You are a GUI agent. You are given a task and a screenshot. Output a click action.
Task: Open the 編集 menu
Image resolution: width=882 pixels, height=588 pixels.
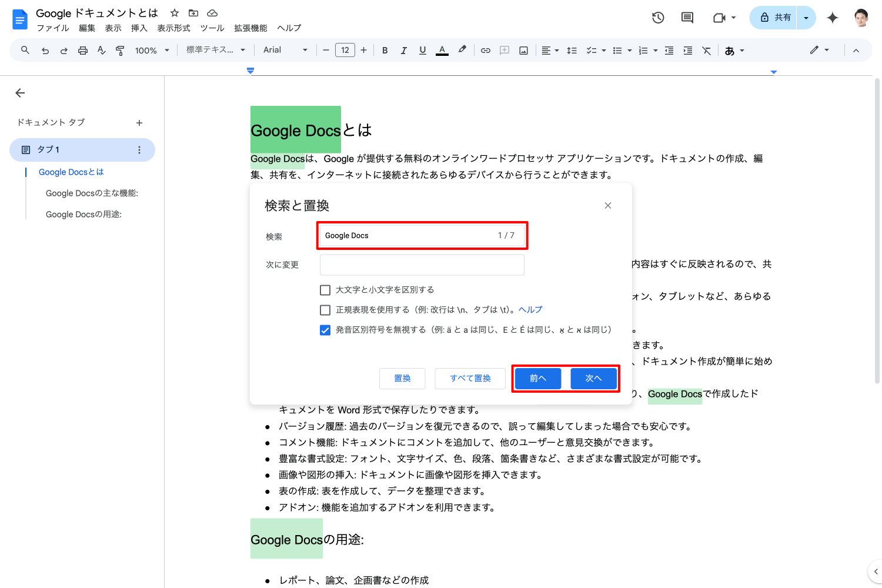(87, 28)
